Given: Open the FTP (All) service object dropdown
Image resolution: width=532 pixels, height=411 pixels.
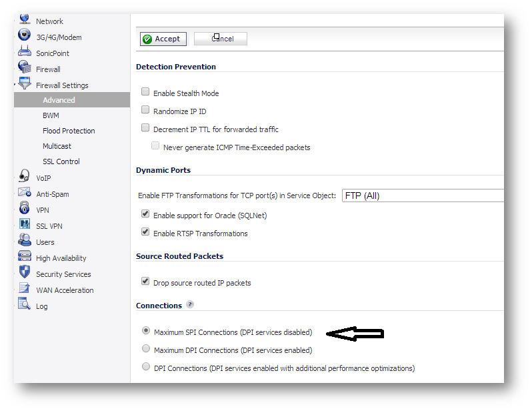Looking at the screenshot, I should (x=423, y=195).
